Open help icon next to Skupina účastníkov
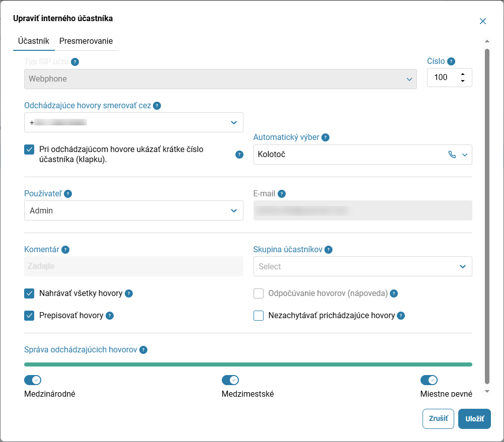 [328, 250]
